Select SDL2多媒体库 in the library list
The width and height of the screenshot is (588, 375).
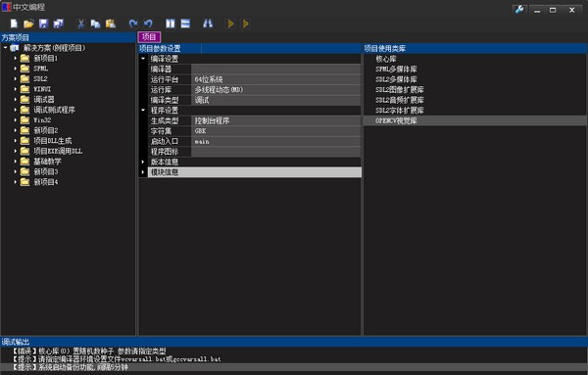click(396, 79)
